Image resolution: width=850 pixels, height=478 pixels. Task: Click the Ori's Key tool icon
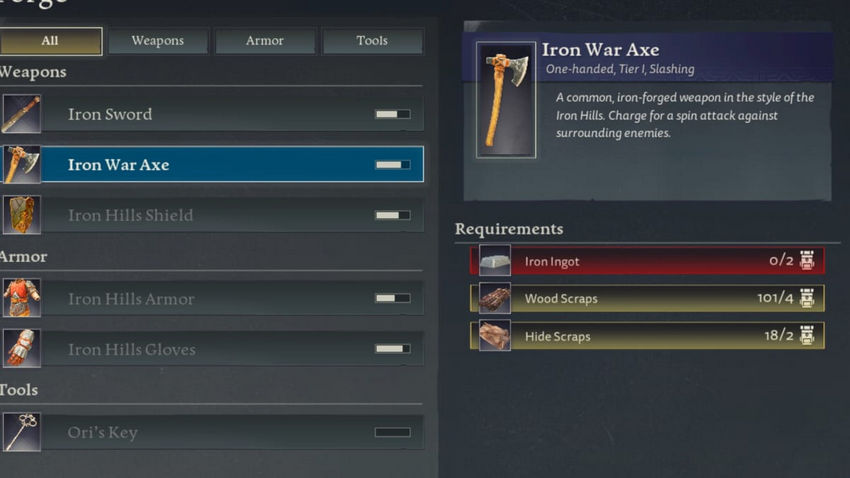[21, 432]
